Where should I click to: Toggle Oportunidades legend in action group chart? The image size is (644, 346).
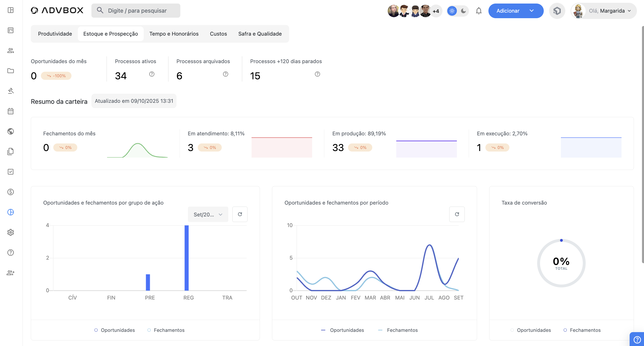click(x=114, y=330)
